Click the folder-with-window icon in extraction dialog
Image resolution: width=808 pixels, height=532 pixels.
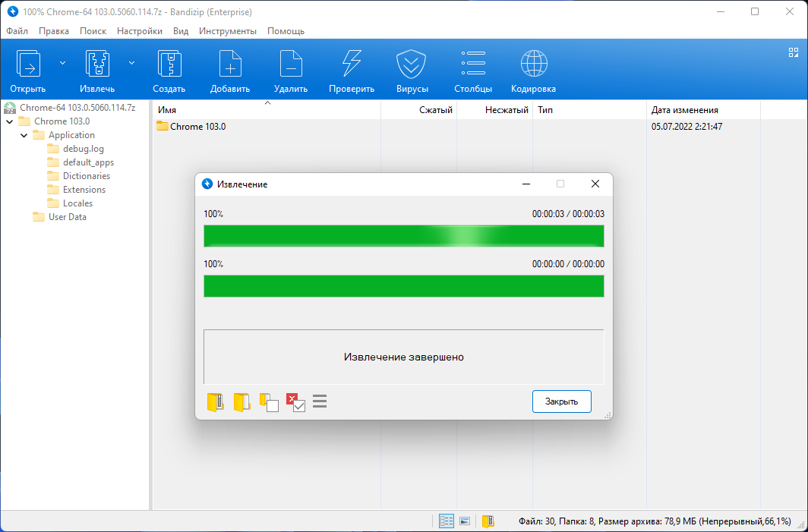pos(269,402)
